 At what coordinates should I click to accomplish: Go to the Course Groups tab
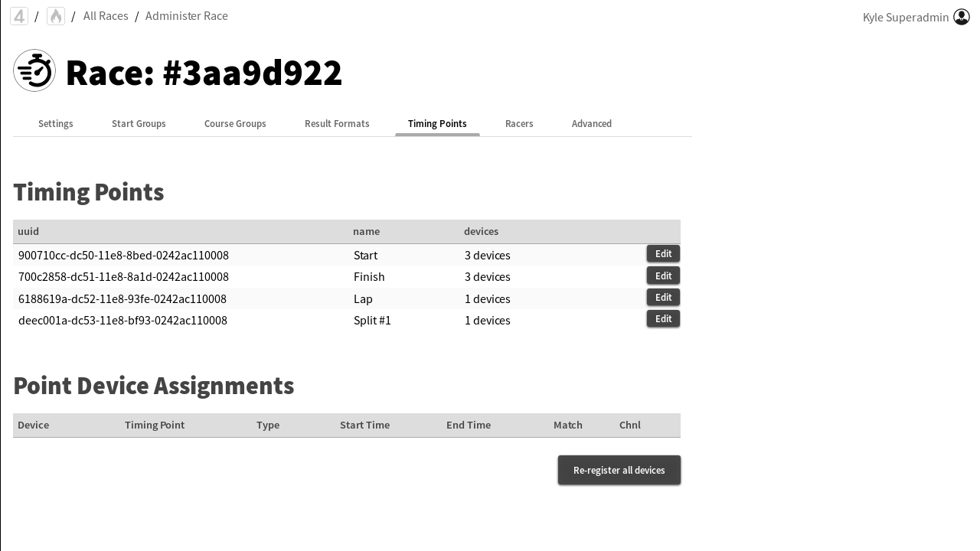(235, 124)
